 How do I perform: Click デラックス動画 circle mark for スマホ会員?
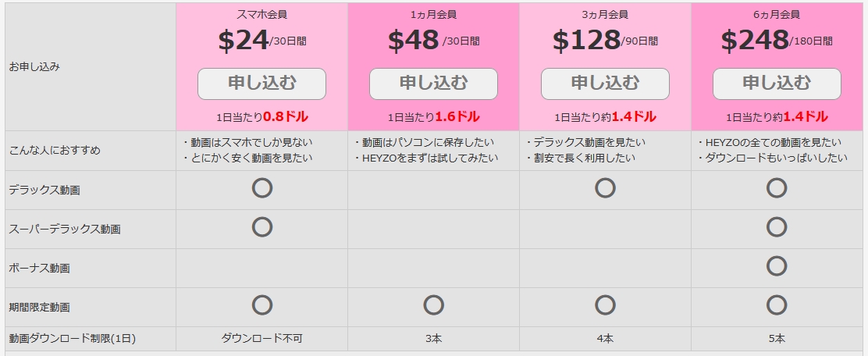pyautogui.click(x=262, y=188)
